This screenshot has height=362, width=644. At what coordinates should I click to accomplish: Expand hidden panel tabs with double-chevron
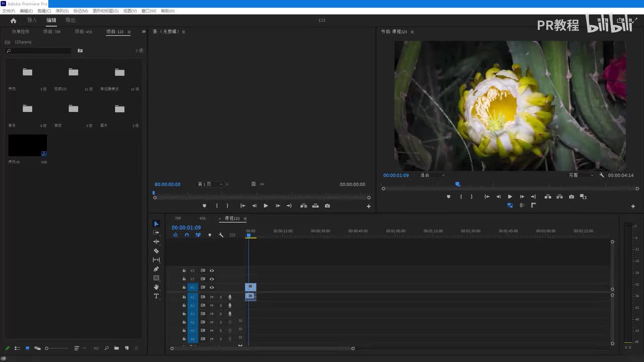coord(143,32)
